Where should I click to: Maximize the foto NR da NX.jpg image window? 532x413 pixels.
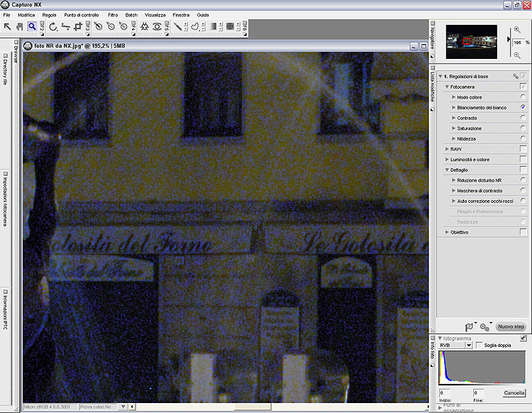pyautogui.click(x=423, y=46)
